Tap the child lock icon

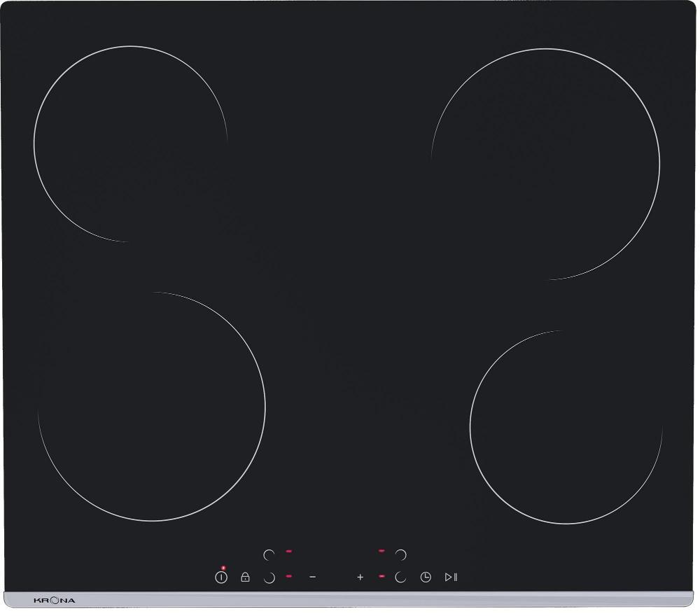click(245, 577)
